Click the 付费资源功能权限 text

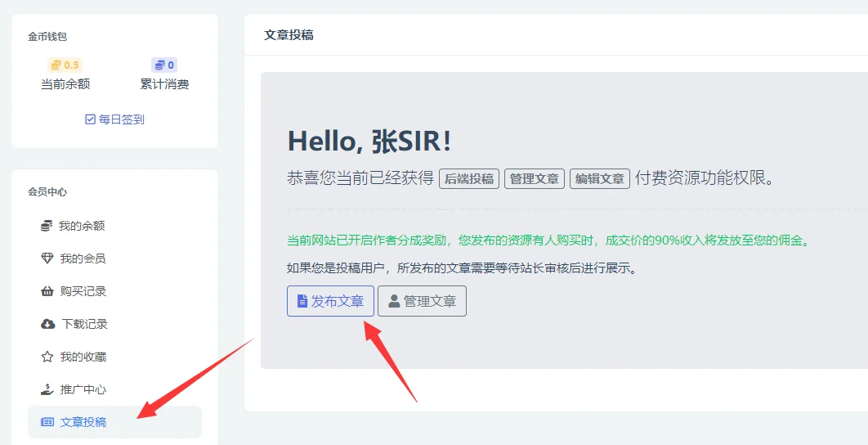704,178
